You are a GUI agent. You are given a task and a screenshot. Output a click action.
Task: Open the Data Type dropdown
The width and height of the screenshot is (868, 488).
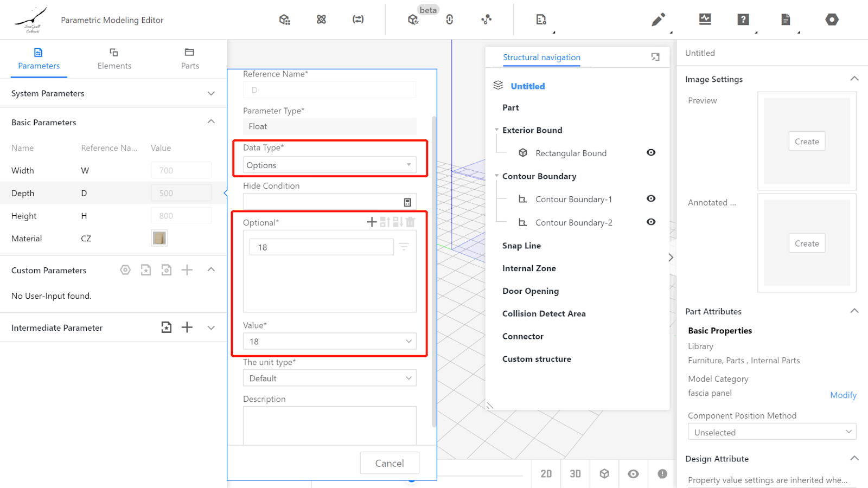329,165
